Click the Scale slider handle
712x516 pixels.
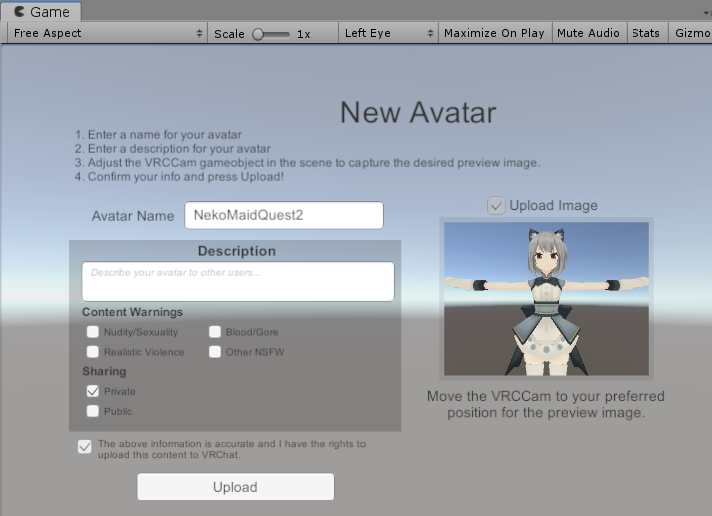(258, 34)
